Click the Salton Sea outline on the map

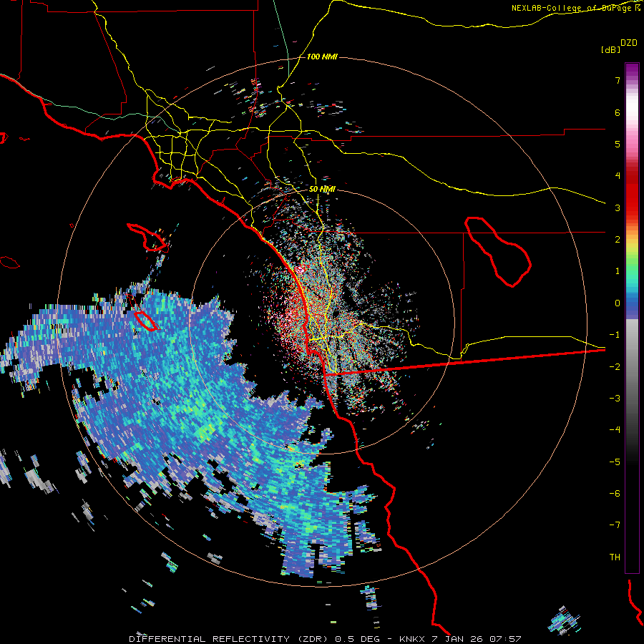498,251
